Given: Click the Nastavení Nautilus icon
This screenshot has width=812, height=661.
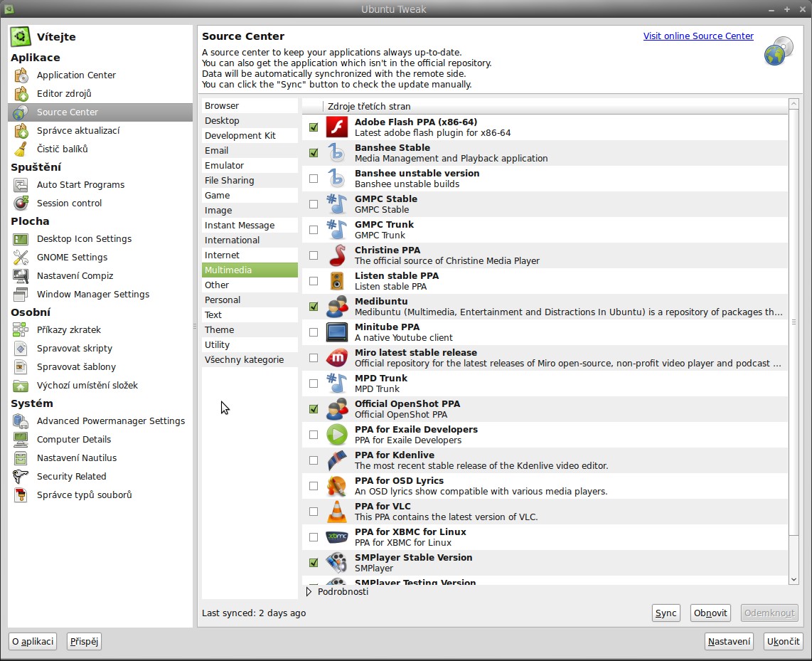Looking at the screenshot, I should [21, 458].
